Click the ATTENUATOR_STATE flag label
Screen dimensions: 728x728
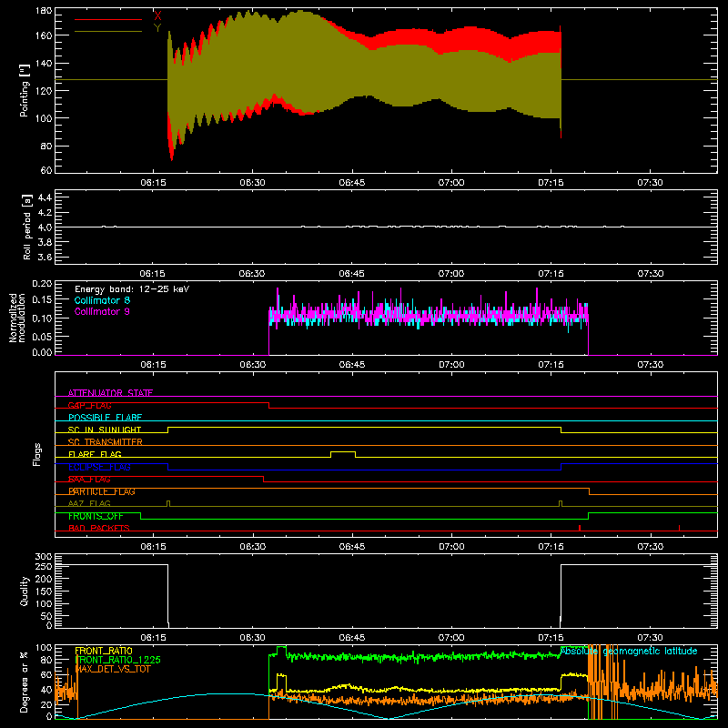pyautogui.click(x=110, y=393)
